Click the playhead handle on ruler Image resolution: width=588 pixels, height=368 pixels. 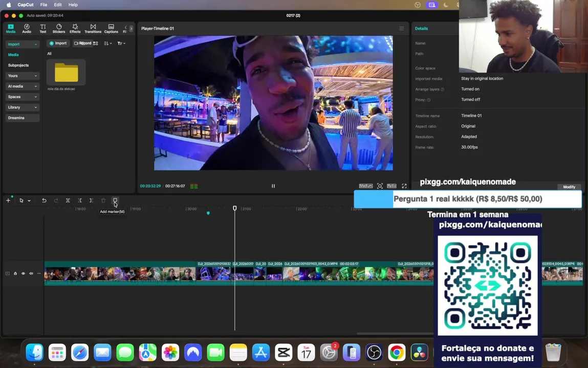pos(235,208)
